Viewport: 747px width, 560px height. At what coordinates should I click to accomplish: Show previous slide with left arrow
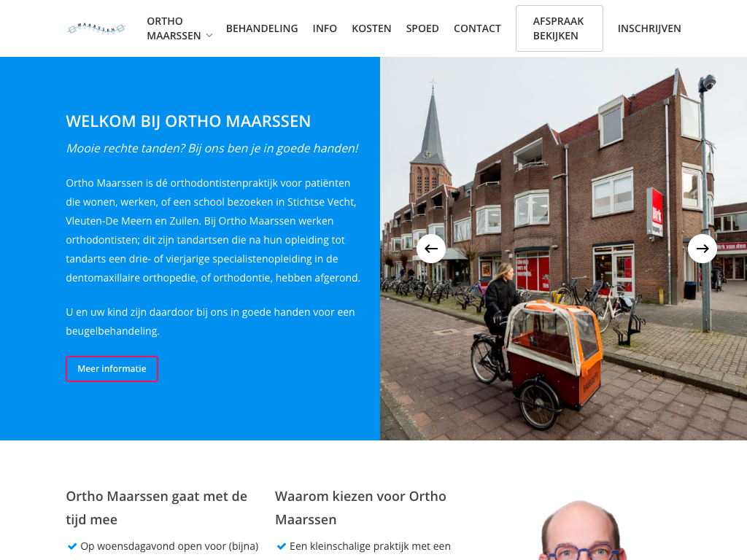point(431,249)
